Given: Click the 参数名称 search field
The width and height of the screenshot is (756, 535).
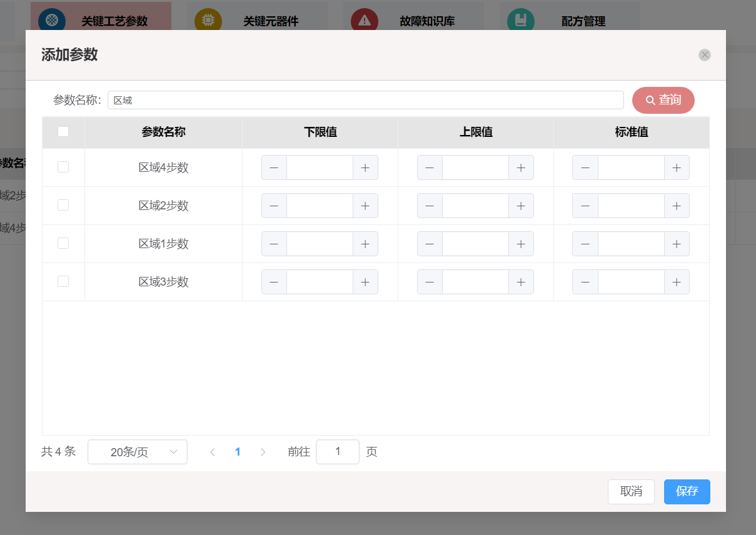Looking at the screenshot, I should [x=366, y=100].
